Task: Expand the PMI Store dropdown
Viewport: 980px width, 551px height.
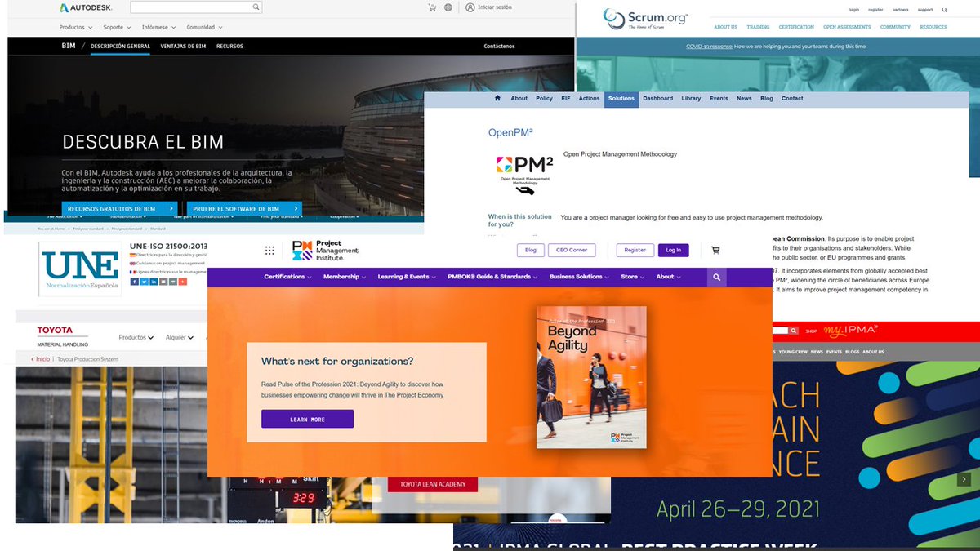Action: pos(633,278)
